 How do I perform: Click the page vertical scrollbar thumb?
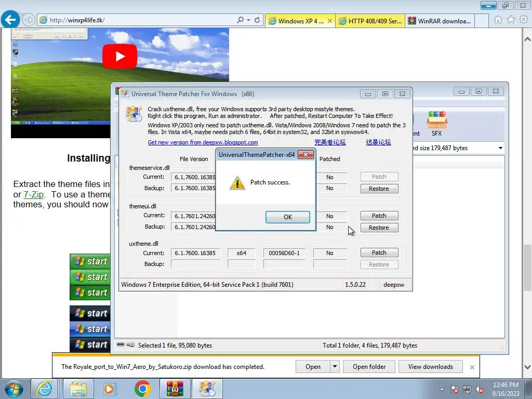pyautogui.click(x=527, y=268)
